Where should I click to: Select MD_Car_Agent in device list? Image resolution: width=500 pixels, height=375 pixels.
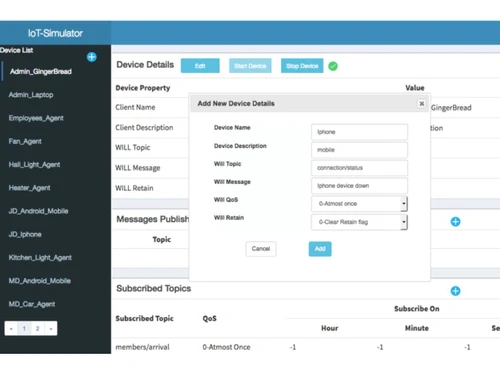point(32,304)
